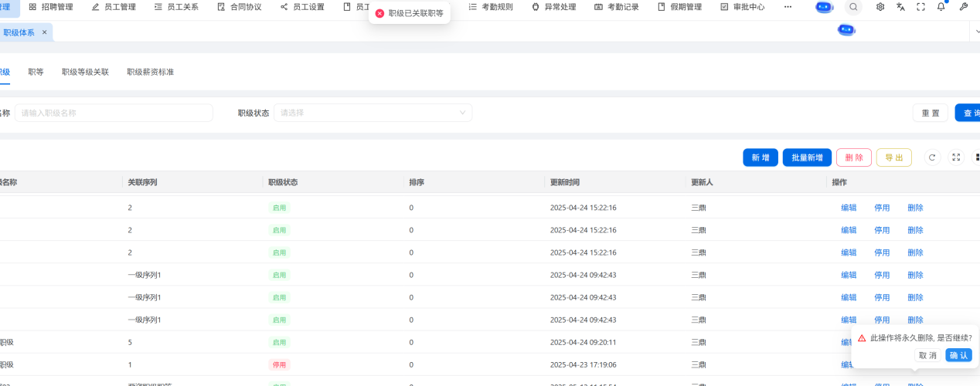This screenshot has width=980, height=386.
Task: Click 停用 link in the first row
Action: pyautogui.click(x=882, y=208)
